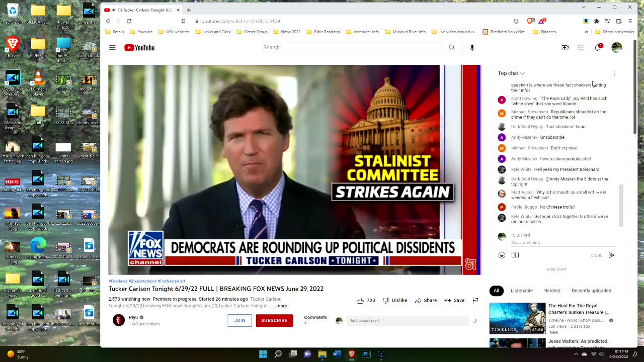644x362 pixels.
Task: Expand the description with ...more
Action: point(280,306)
